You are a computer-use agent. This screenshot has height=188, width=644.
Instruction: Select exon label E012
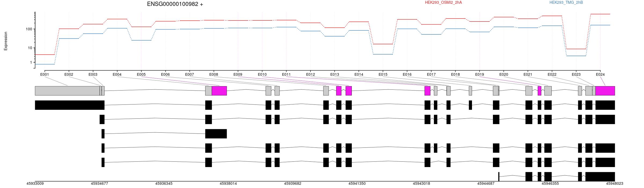[310, 74]
